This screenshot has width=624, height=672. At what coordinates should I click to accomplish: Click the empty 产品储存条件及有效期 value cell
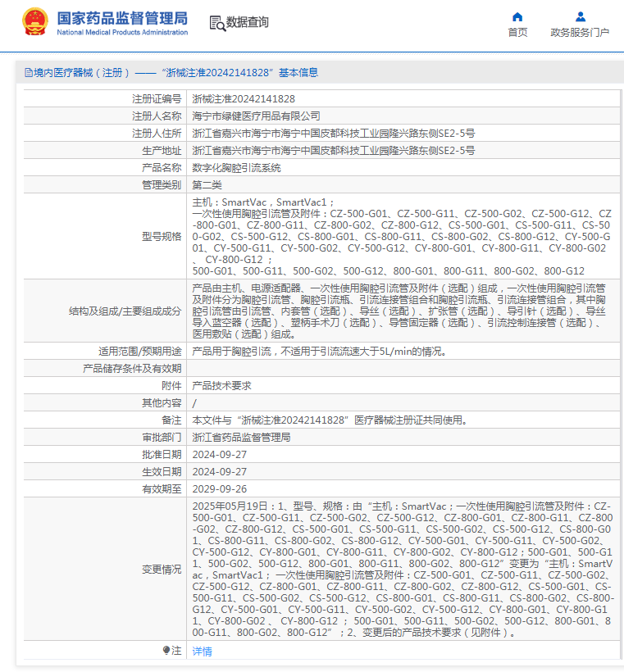coord(403,368)
